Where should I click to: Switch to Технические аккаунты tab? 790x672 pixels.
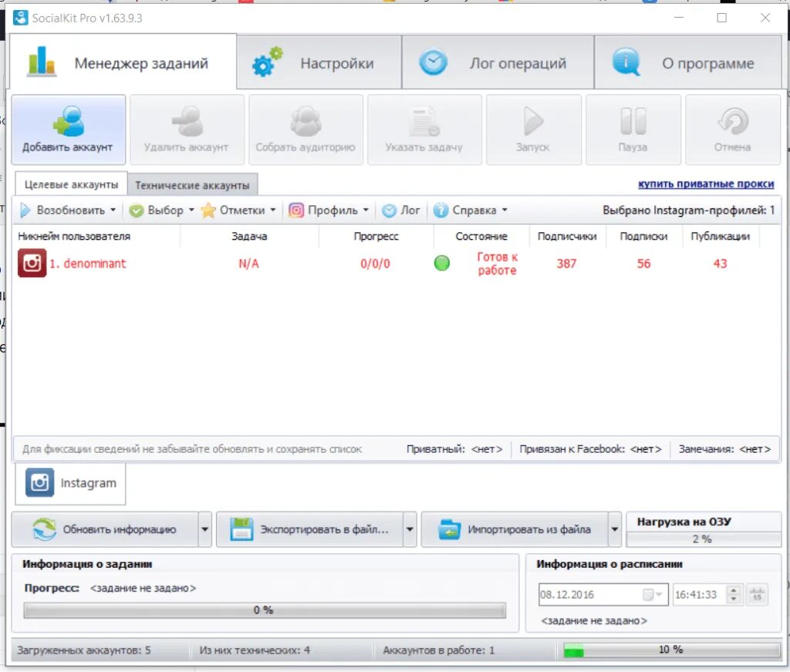click(192, 185)
